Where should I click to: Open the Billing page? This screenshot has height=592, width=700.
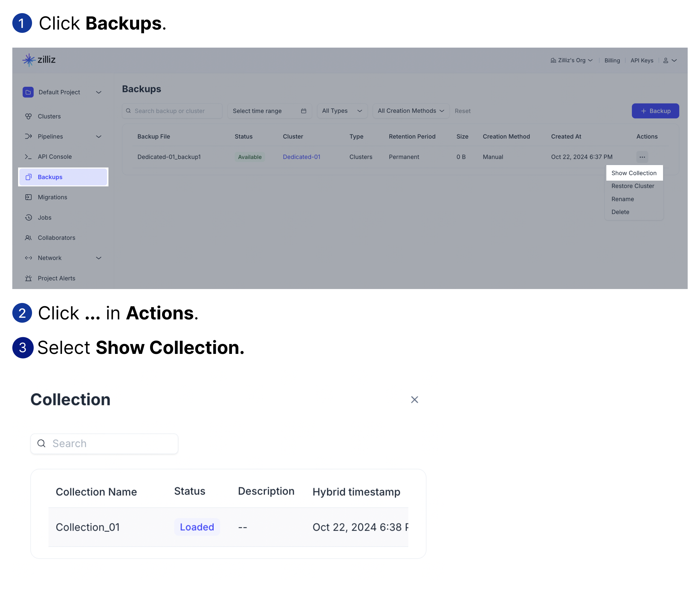612,60
